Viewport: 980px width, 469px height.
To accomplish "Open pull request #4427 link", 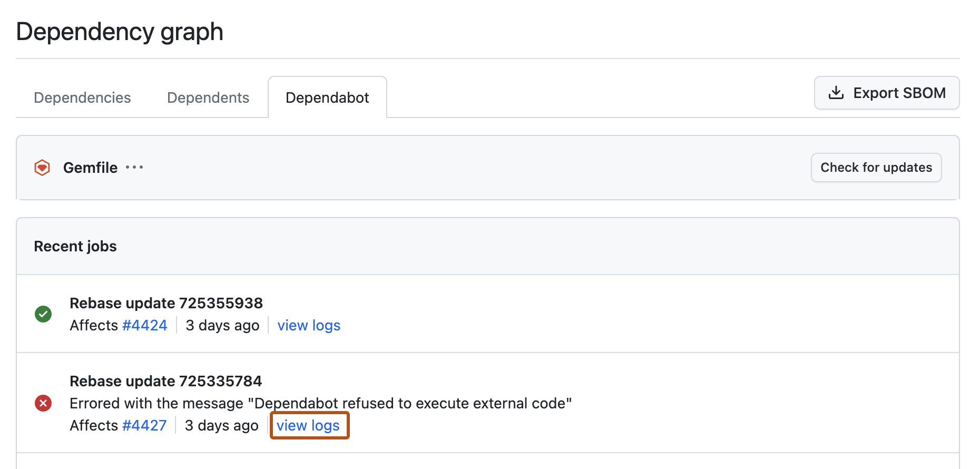I will (x=144, y=425).
